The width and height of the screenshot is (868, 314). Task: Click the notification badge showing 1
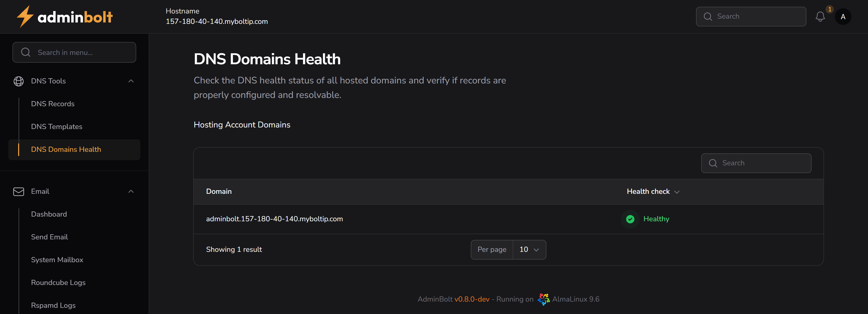coord(830,9)
